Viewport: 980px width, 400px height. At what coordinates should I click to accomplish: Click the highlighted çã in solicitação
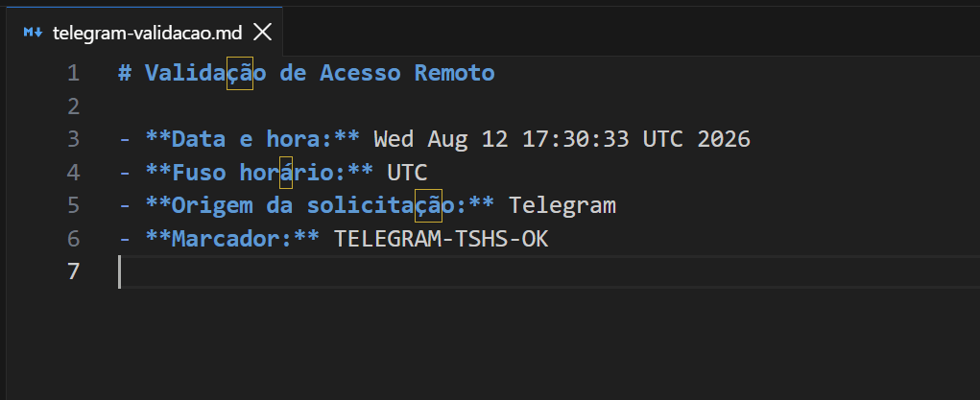(x=428, y=205)
